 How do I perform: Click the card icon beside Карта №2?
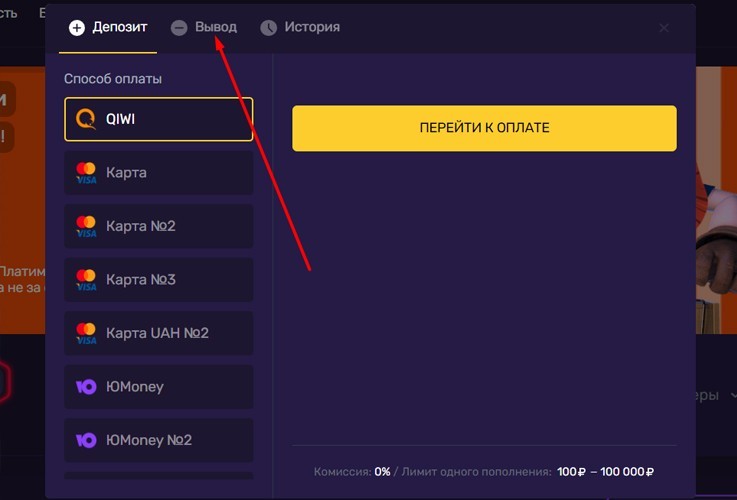tap(86, 226)
